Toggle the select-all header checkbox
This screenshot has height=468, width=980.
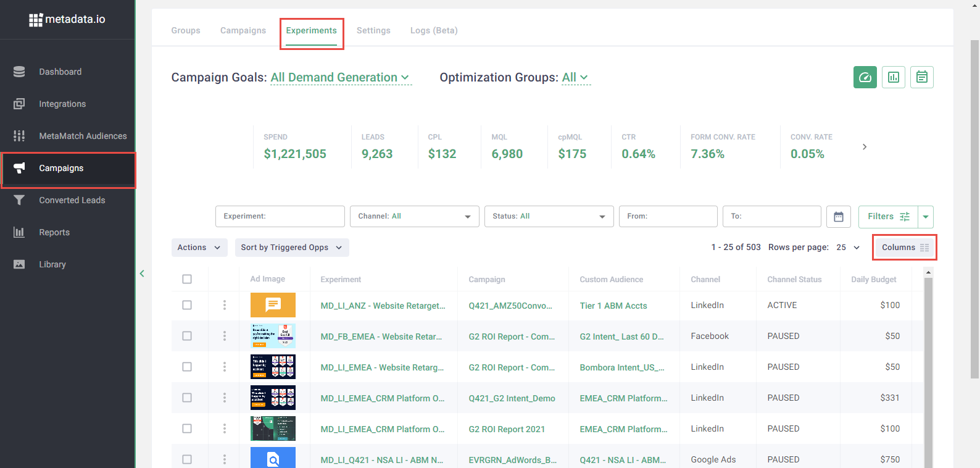(187, 279)
